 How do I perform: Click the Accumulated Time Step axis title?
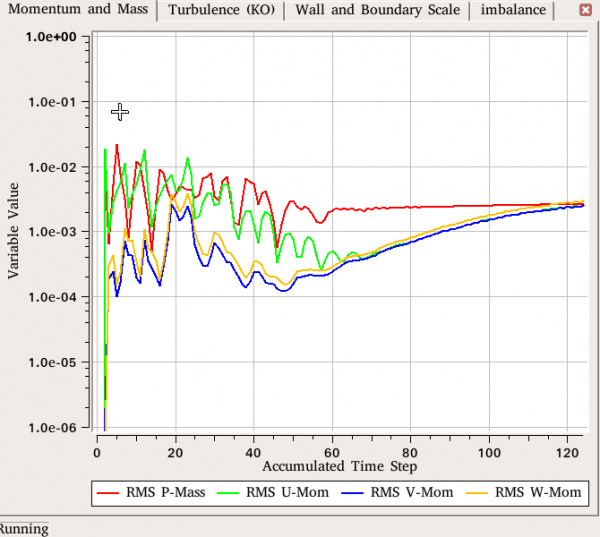tap(340, 467)
